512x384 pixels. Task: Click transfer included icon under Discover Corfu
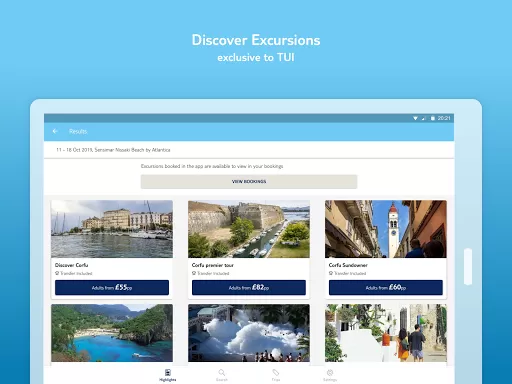[57, 273]
